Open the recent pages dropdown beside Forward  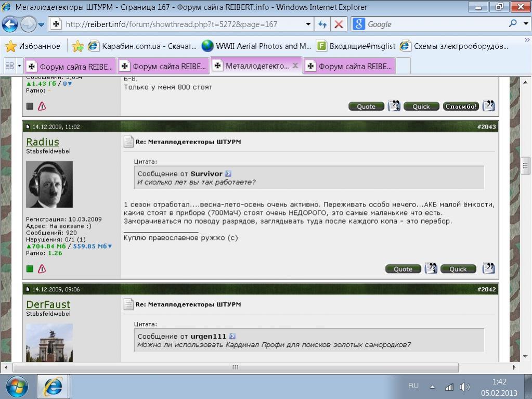coord(42,24)
